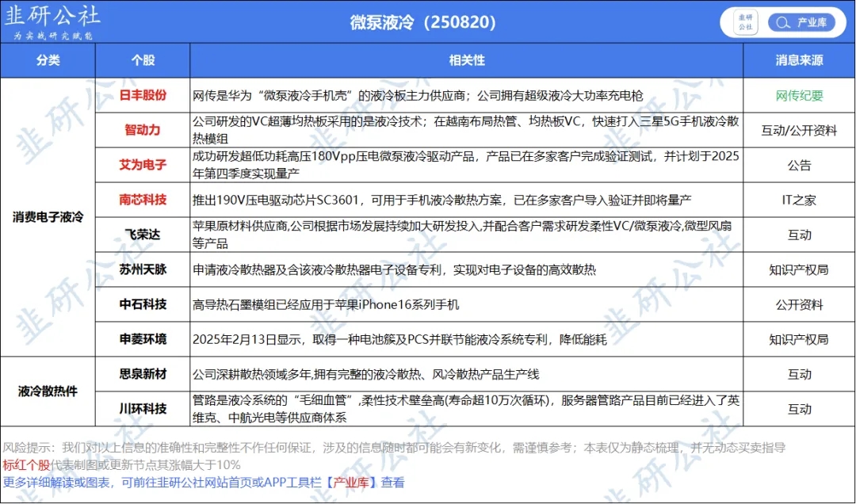This screenshot has width=856, height=504.
Task: Select stock 申菱环境
Action: click(143, 339)
